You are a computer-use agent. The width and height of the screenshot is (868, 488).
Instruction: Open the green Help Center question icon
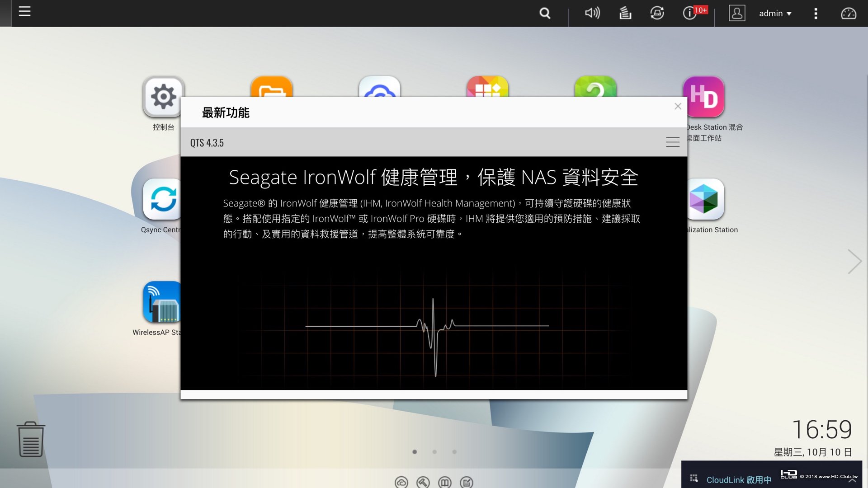tap(595, 87)
